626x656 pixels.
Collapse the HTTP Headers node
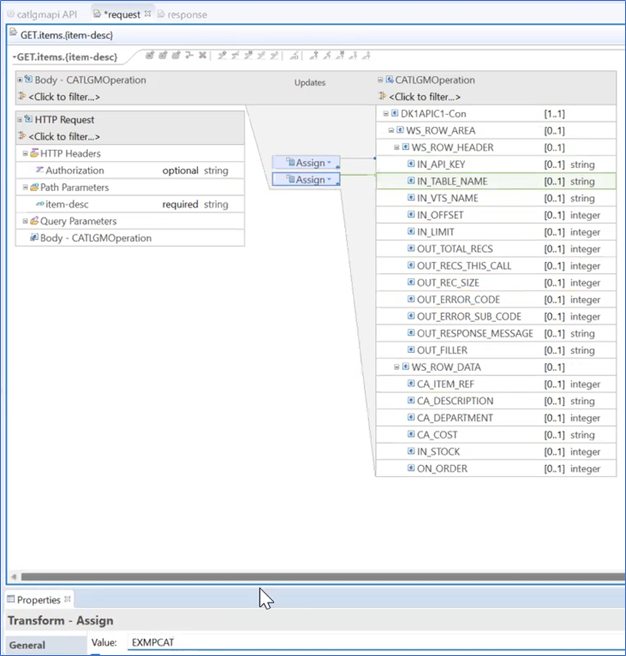(25, 153)
